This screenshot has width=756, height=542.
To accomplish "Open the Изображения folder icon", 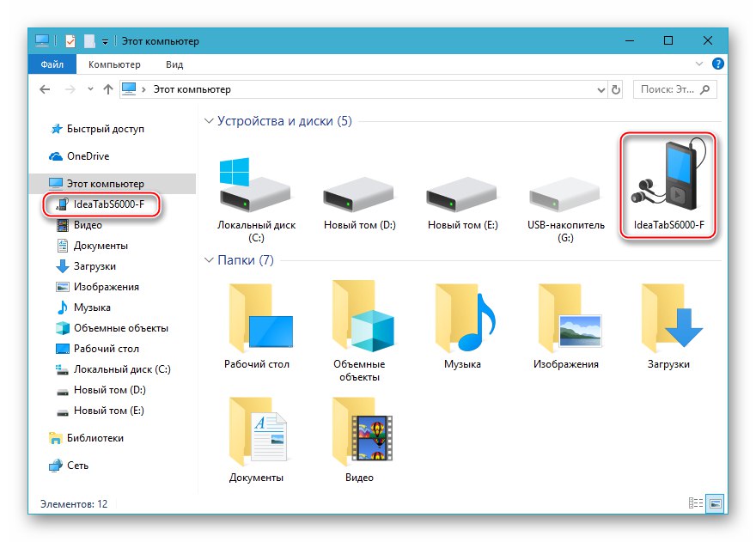I will (x=570, y=318).
